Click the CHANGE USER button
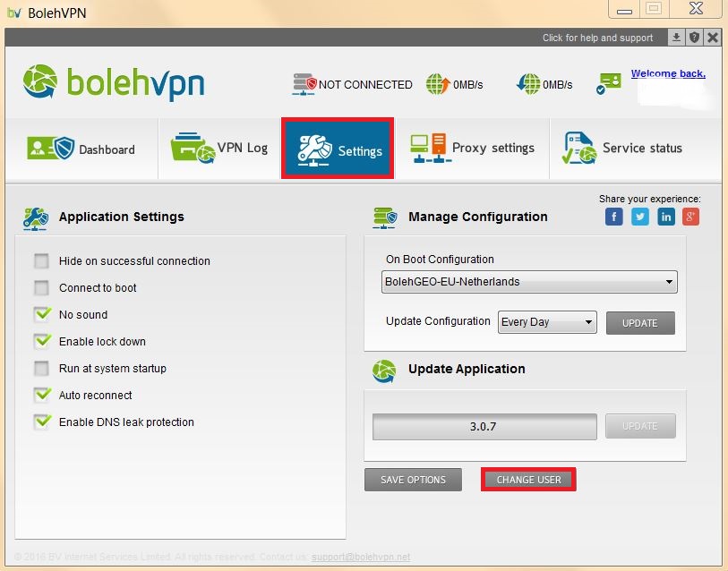The width and height of the screenshot is (728, 571). 529,480
